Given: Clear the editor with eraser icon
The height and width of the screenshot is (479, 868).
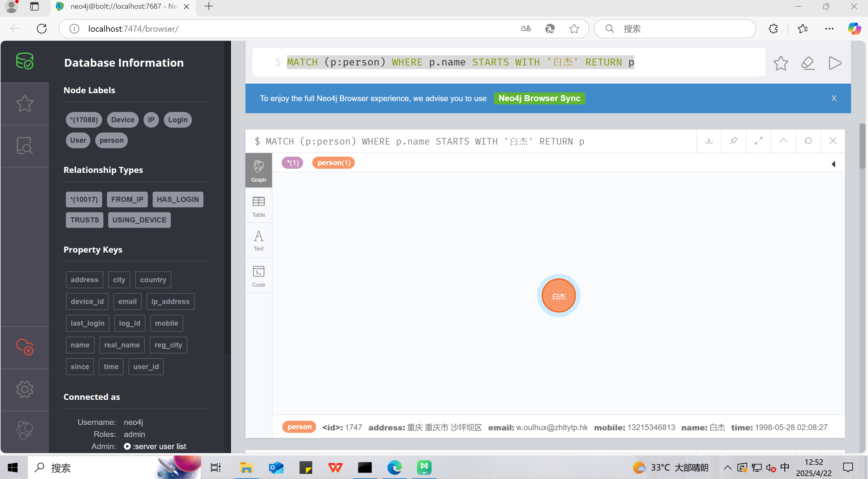Looking at the screenshot, I should pyautogui.click(x=808, y=63).
